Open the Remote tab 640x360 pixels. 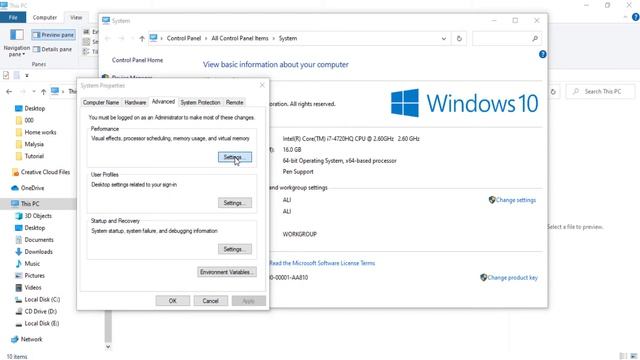[x=235, y=102]
